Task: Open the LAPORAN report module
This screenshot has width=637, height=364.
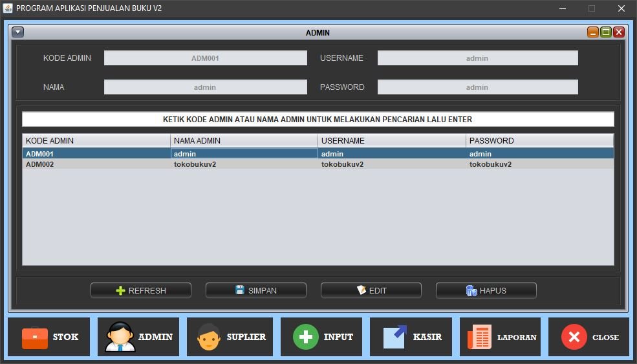Action: click(501, 337)
